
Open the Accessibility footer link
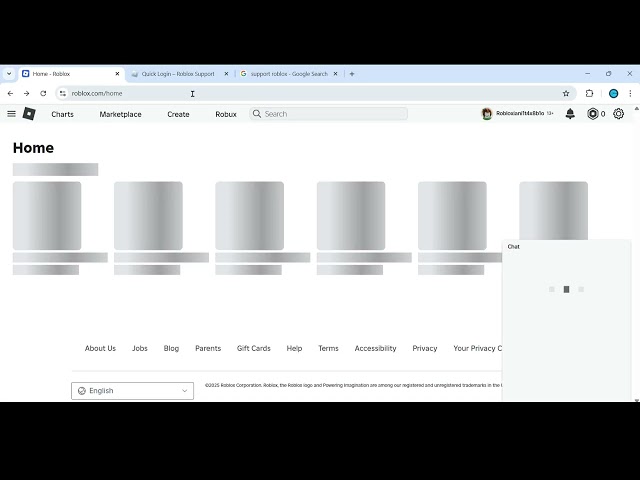(376, 348)
